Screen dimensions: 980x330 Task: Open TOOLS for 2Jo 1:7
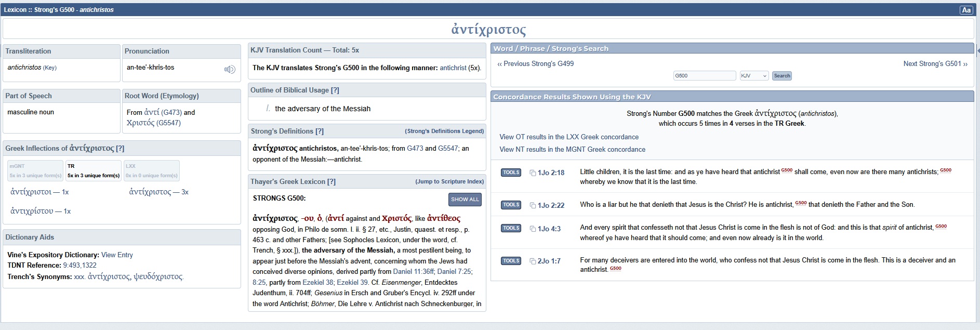(511, 261)
